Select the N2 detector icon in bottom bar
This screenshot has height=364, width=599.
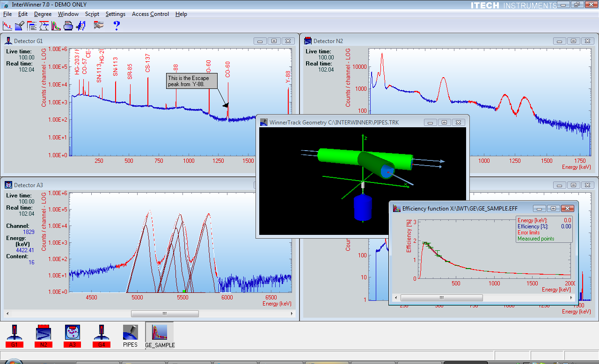(x=44, y=336)
